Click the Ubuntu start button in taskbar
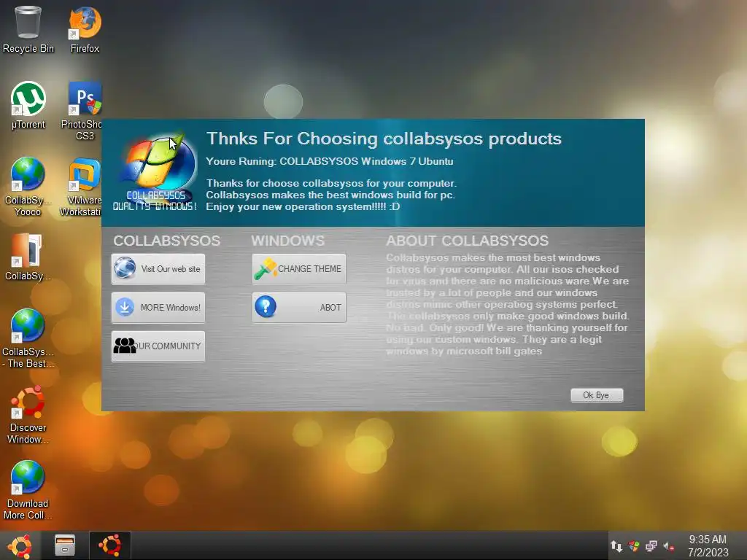747x560 pixels. 20,545
